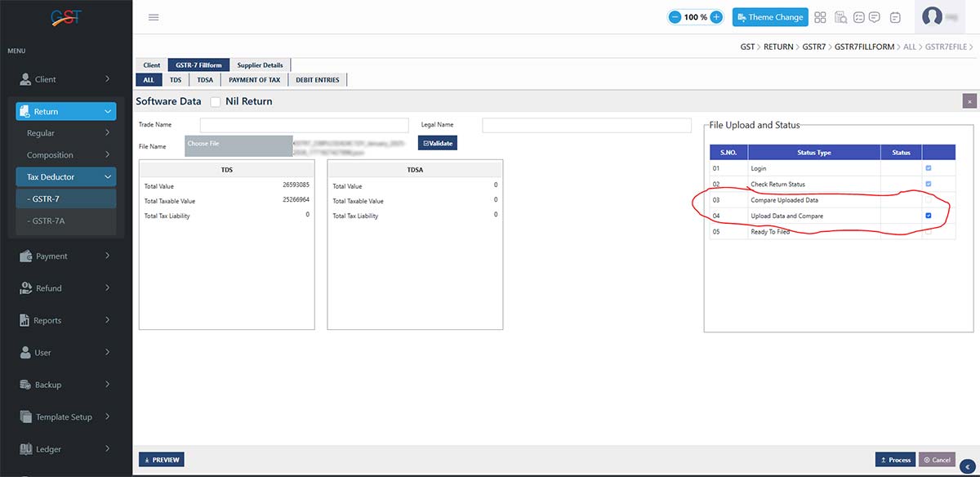Open the calendar notes icon in header
The height and width of the screenshot is (477, 980).
click(895, 17)
